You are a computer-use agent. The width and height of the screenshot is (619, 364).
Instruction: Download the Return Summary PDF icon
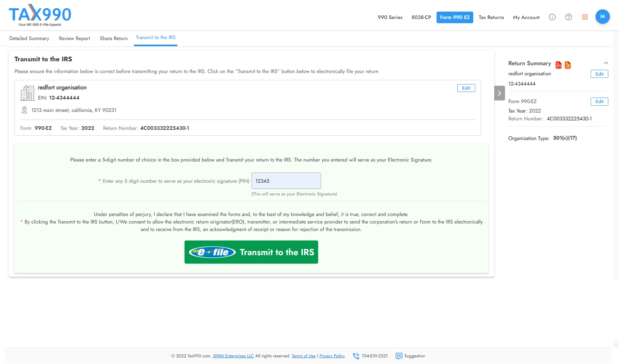559,65
